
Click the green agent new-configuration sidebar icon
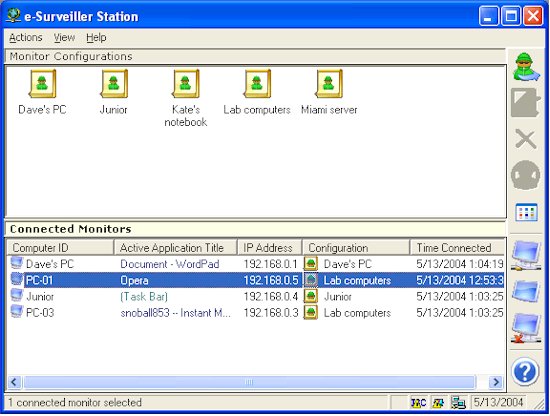point(525,67)
